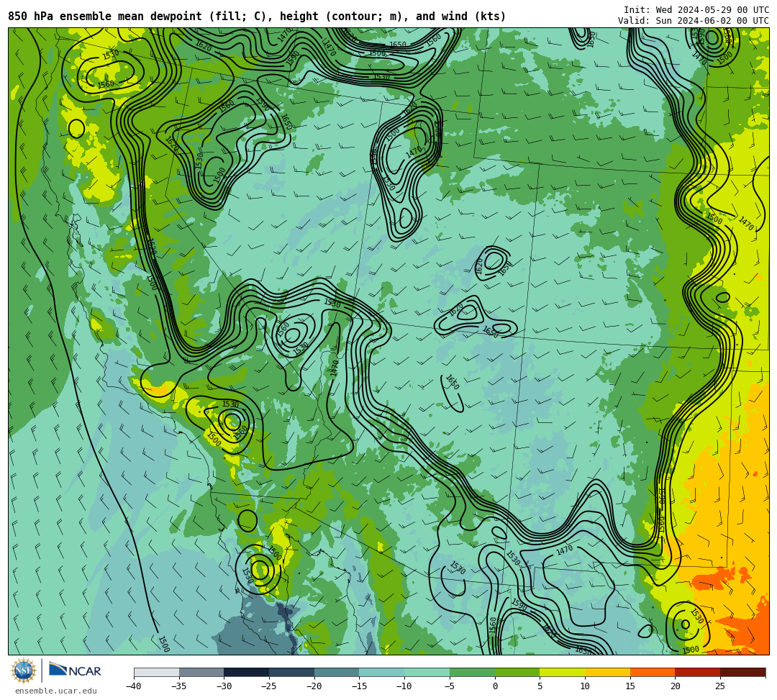
Task: Pick the slate gray -35 to -30 colorbar segment
Action: click(201, 672)
